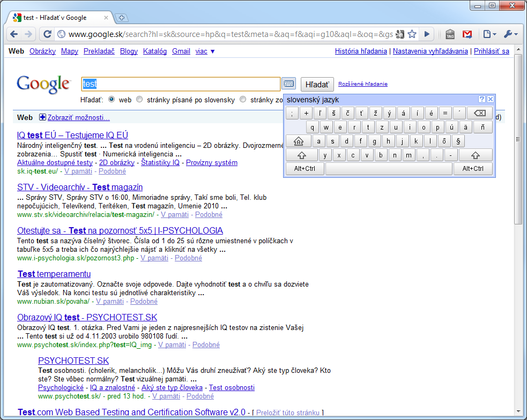This screenshot has width=527, height=420.
Task: Tap the 'ň' key on virtual keyboard
Action: click(x=483, y=127)
